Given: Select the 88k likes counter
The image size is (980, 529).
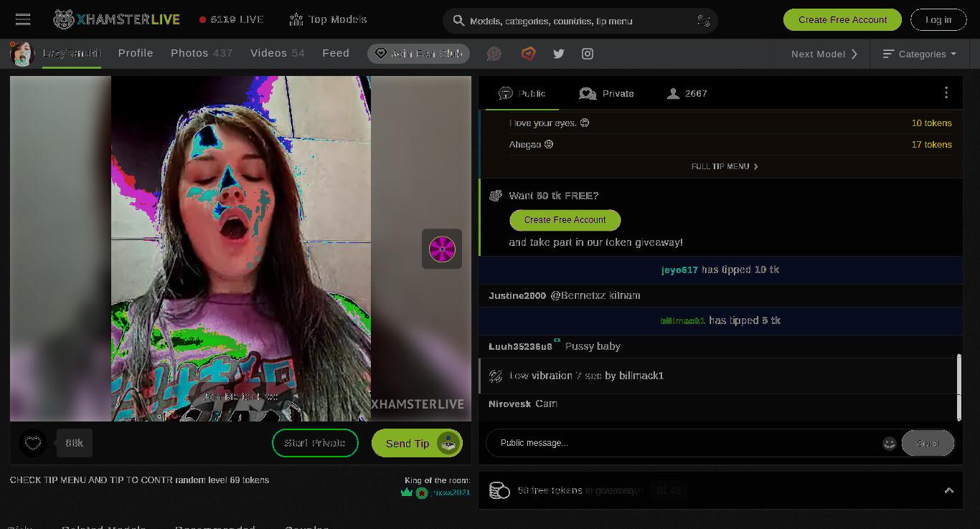Looking at the screenshot, I should 75,443.
